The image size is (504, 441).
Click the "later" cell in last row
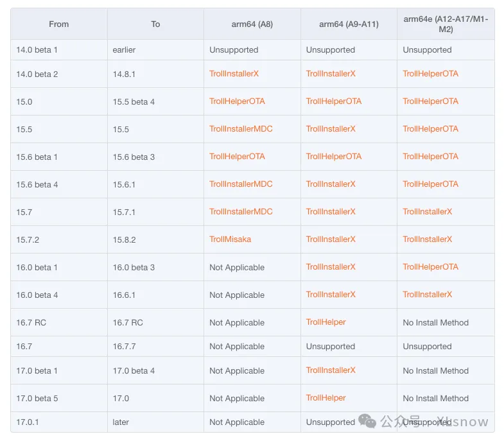121,422
